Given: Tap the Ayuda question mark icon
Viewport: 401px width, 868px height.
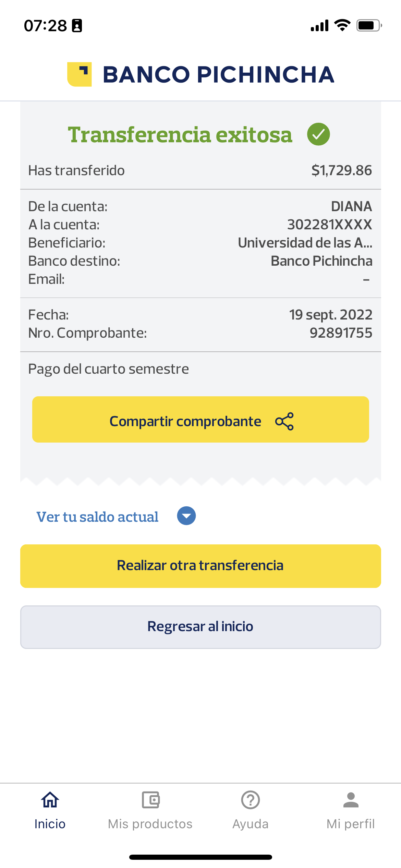Looking at the screenshot, I should pyautogui.click(x=251, y=800).
